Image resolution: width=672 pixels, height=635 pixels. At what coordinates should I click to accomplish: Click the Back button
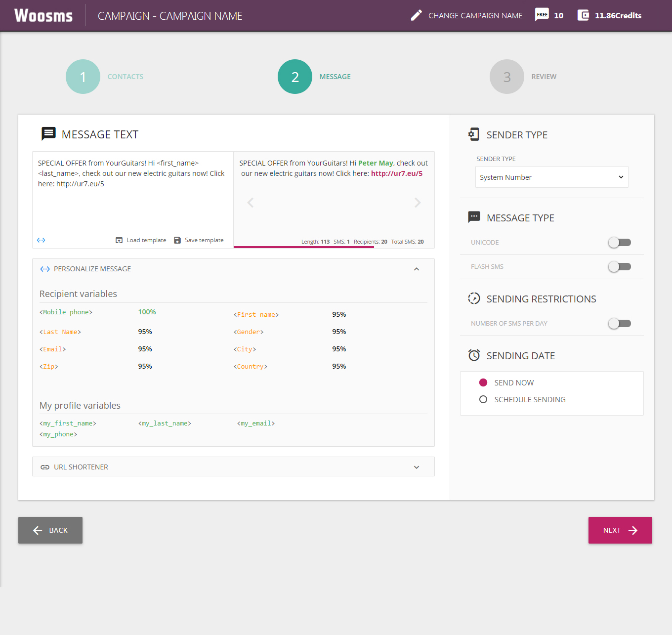click(50, 530)
